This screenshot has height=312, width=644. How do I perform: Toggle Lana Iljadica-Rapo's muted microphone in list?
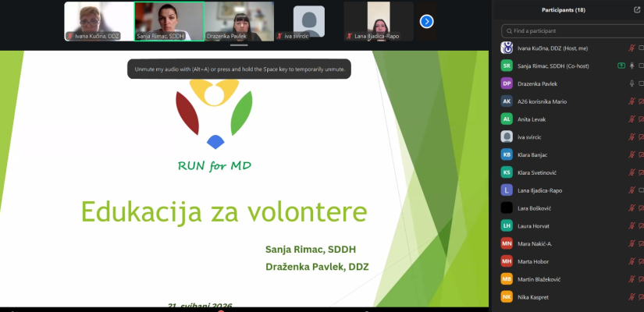pos(632,190)
